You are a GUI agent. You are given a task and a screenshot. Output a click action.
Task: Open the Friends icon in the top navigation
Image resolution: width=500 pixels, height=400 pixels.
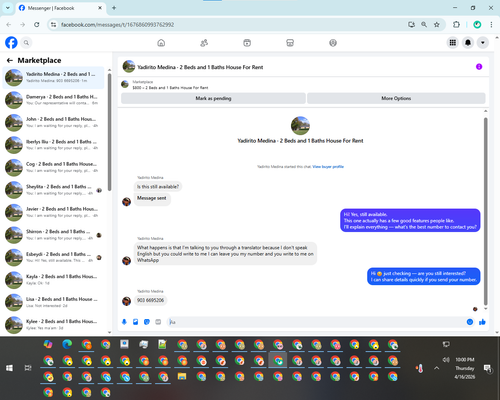(204, 43)
